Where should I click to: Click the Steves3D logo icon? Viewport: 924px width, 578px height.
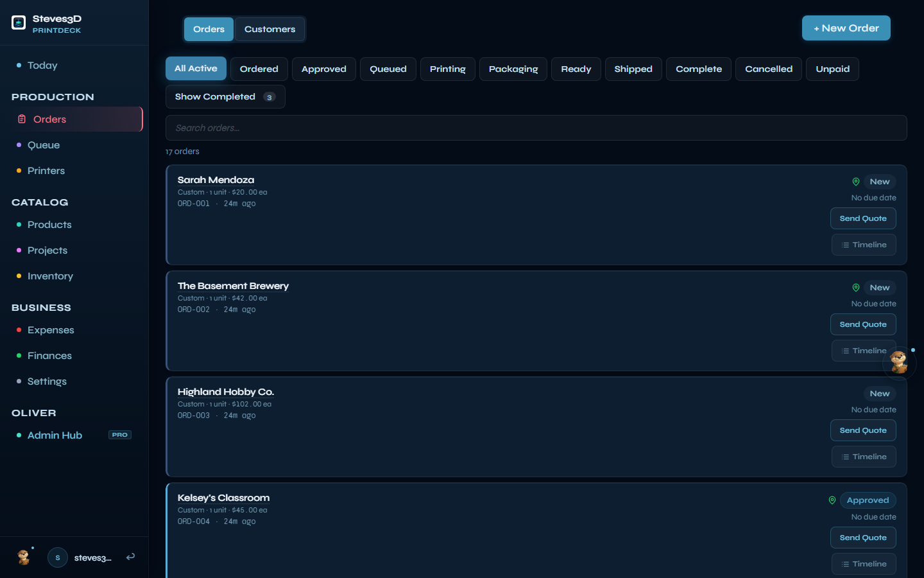click(x=18, y=22)
